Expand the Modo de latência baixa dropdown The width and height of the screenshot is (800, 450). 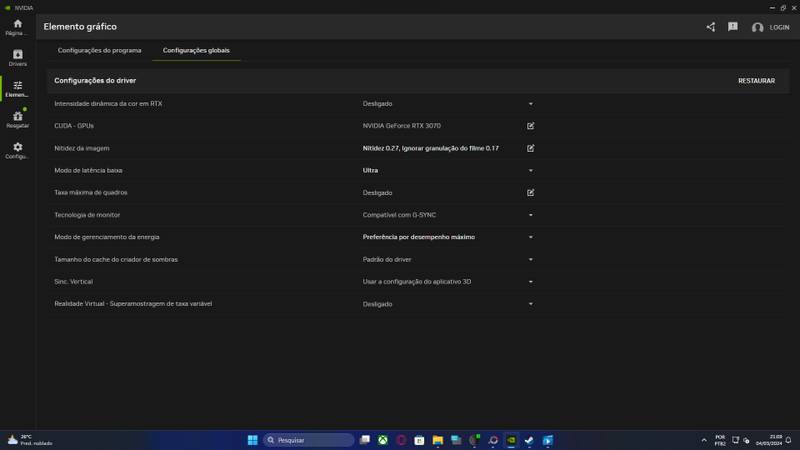[531, 170]
